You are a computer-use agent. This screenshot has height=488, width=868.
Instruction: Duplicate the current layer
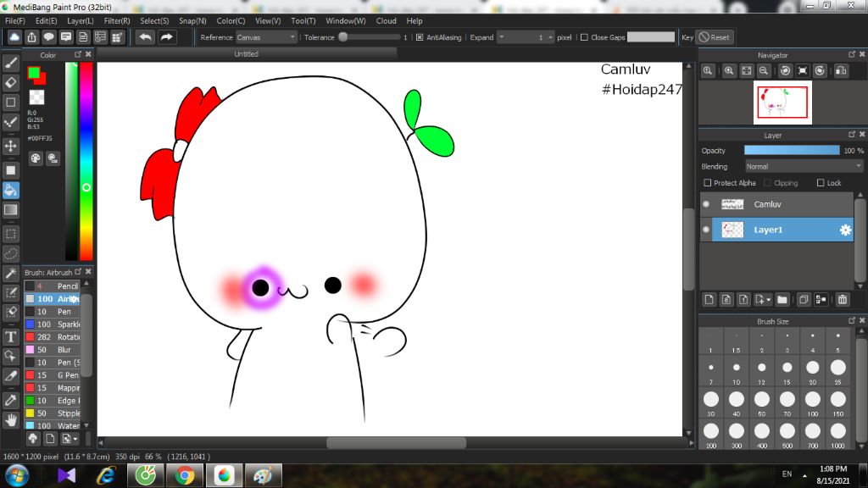pyautogui.click(x=804, y=299)
